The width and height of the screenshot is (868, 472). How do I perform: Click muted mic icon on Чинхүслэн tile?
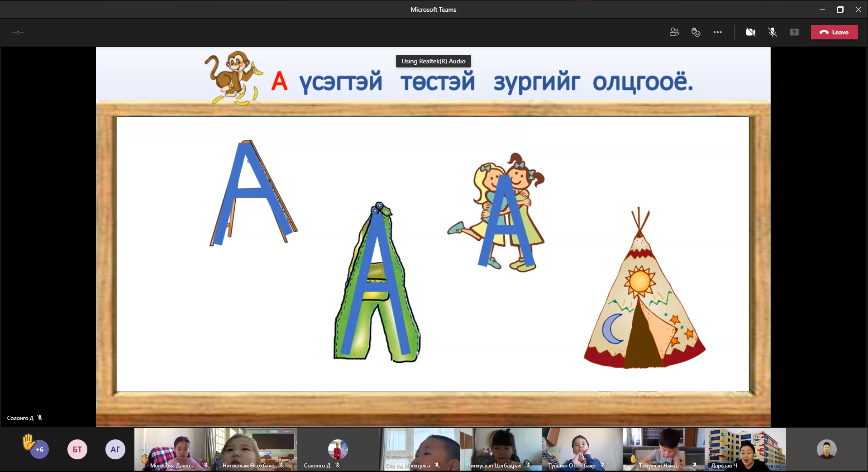click(x=528, y=465)
